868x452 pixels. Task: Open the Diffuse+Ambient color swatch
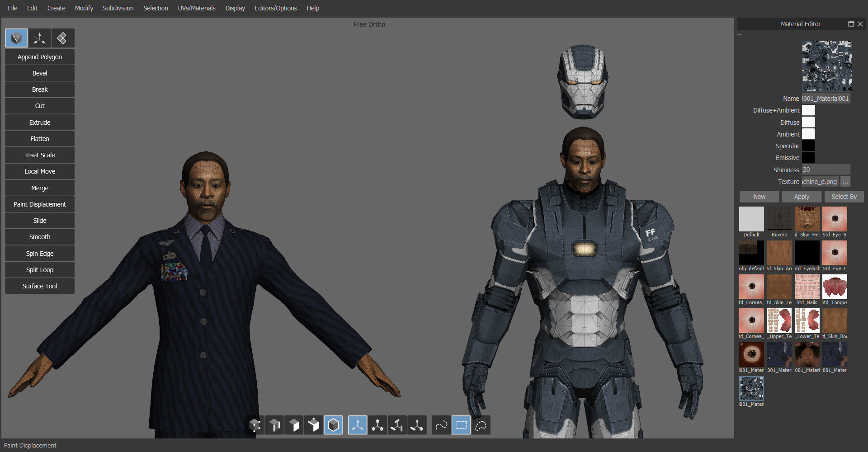click(808, 110)
